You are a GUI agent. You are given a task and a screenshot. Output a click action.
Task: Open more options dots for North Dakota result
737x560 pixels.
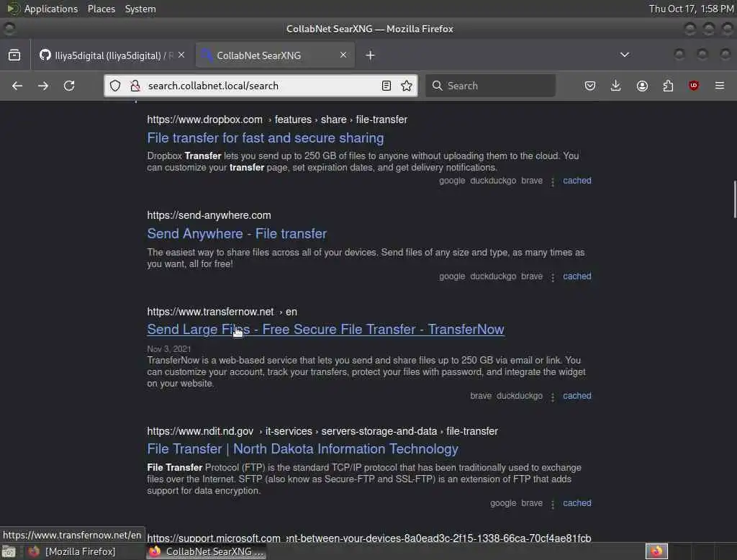[553, 504]
